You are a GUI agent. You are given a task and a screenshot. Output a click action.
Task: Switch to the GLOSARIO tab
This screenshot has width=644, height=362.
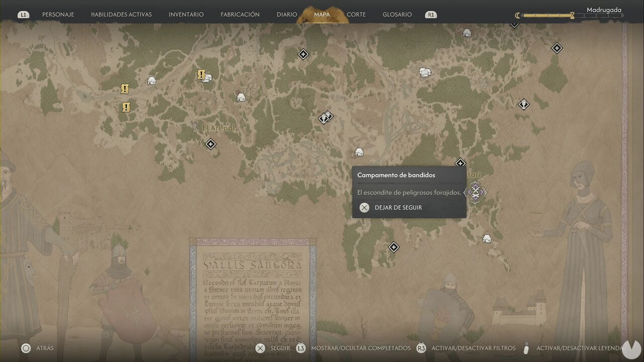click(x=397, y=15)
